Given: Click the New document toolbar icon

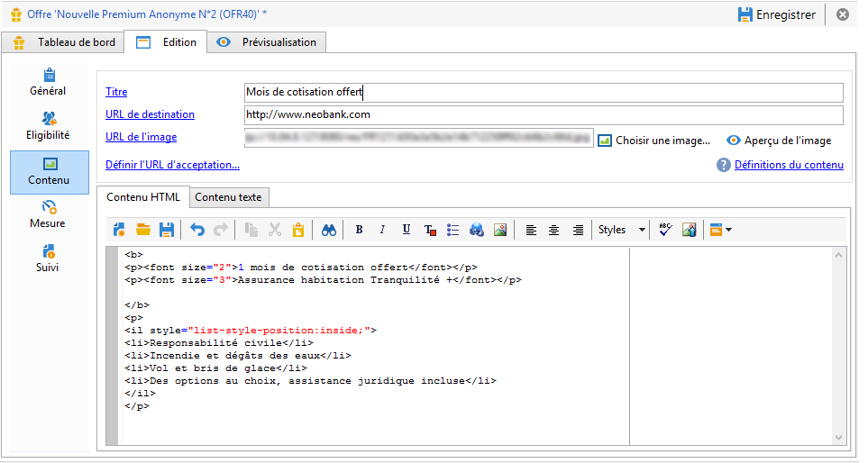Looking at the screenshot, I should (119, 230).
